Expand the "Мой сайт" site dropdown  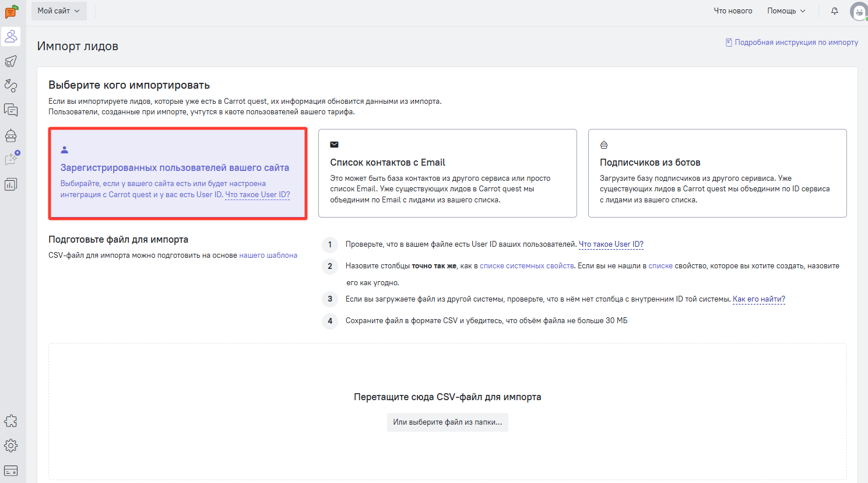click(x=59, y=11)
